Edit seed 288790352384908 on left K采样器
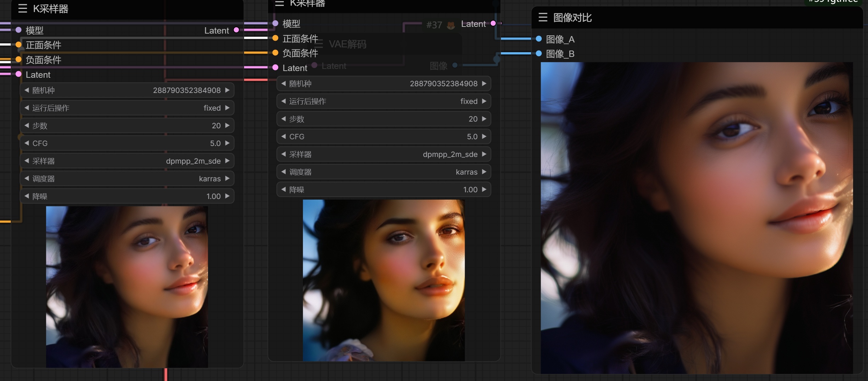The height and width of the screenshot is (381, 868). 187,90
